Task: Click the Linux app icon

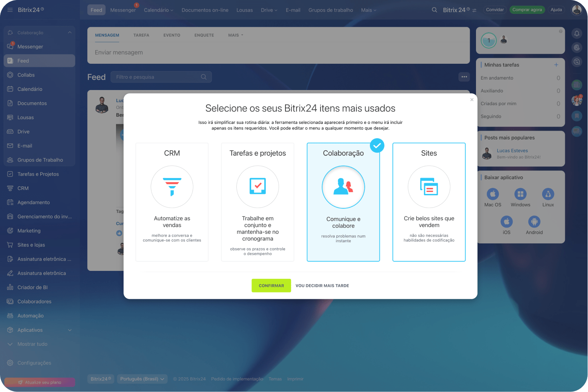Action: [x=548, y=194]
